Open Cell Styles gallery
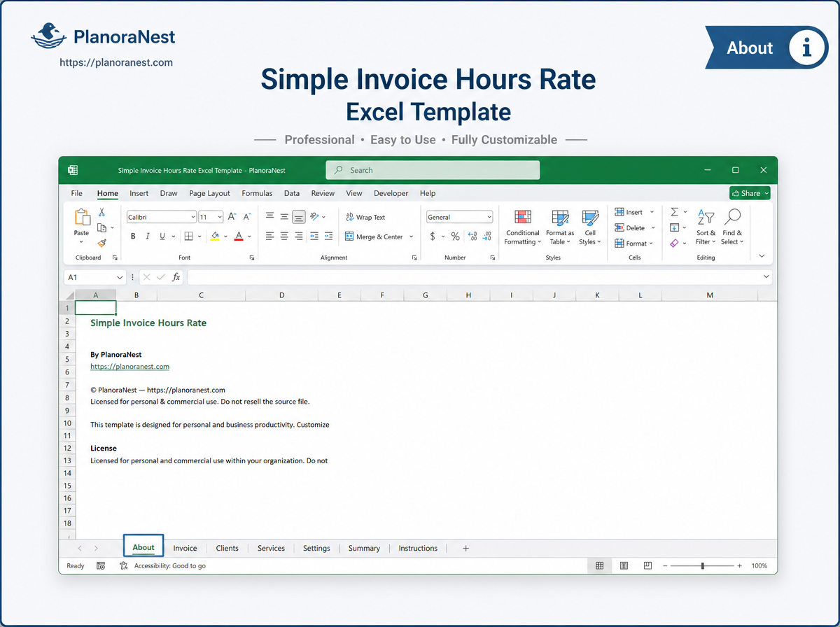 (x=590, y=227)
